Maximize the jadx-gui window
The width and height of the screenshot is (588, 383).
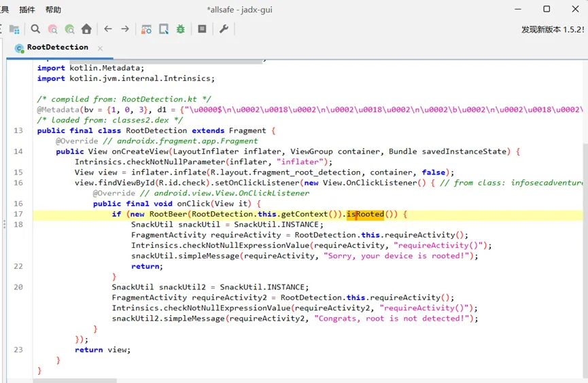pos(547,9)
